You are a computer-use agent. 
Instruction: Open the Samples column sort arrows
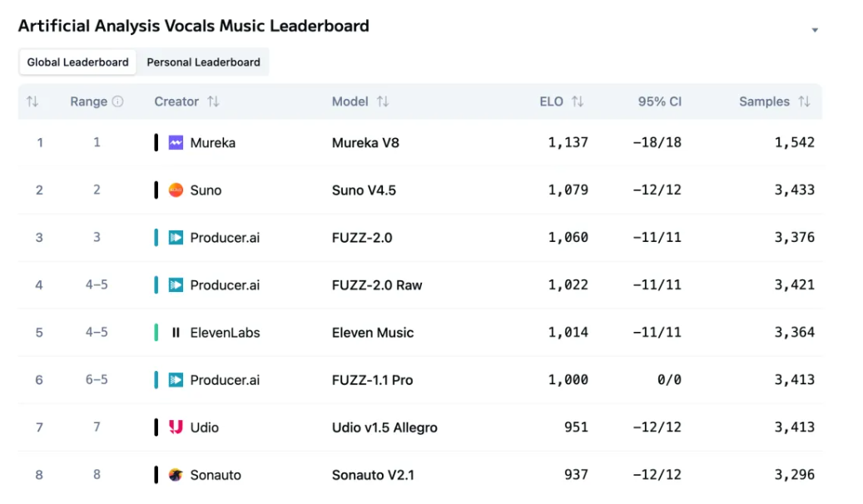[x=804, y=101]
